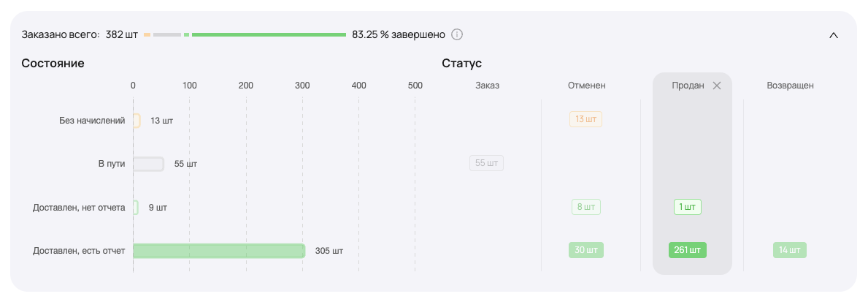Click the small Доставлен, нет отчета bar
This screenshot has height=302, width=868.
(135, 208)
